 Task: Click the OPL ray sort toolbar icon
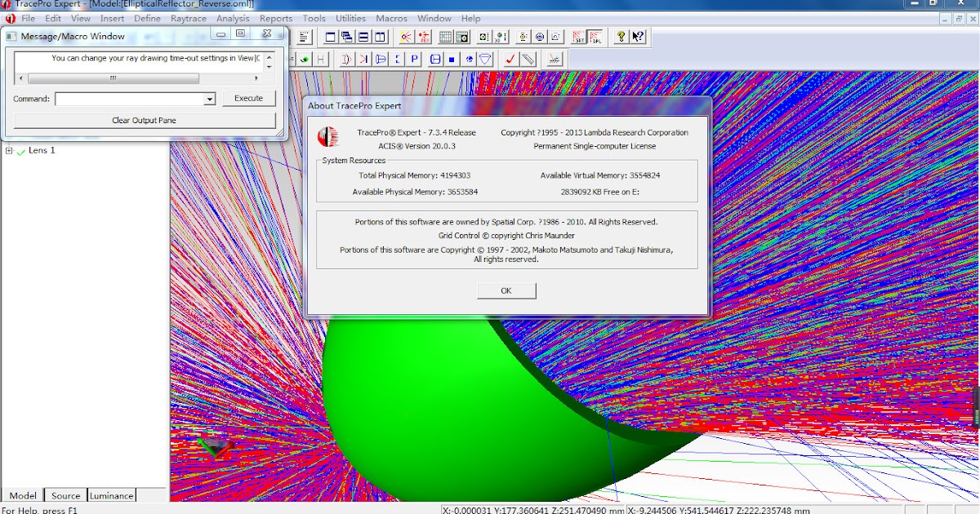tap(595, 37)
